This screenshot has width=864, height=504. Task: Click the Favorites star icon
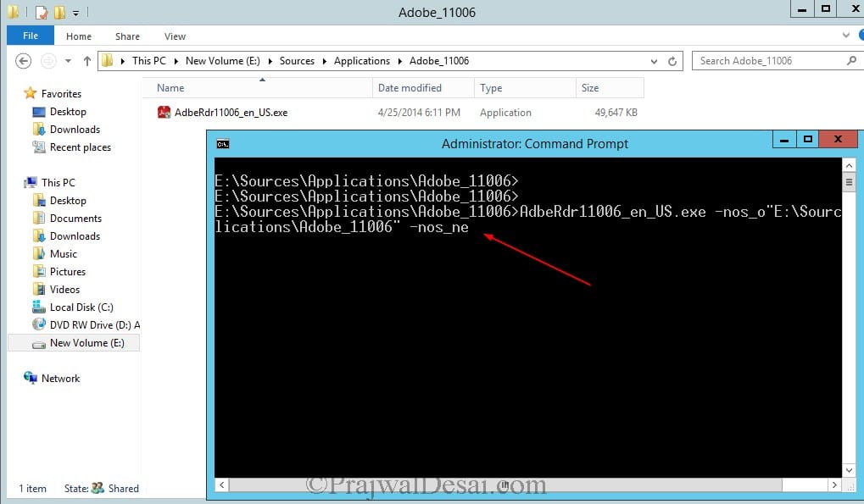pyautogui.click(x=30, y=93)
